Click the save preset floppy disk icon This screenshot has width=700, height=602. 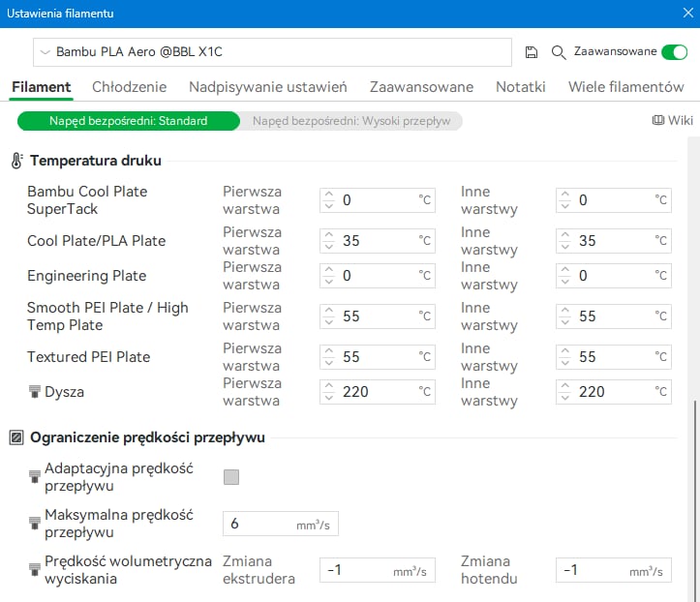pos(531,52)
